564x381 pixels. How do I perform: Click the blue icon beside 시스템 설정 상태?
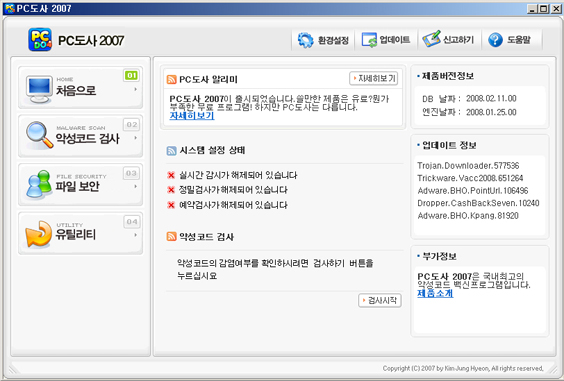[x=172, y=151]
